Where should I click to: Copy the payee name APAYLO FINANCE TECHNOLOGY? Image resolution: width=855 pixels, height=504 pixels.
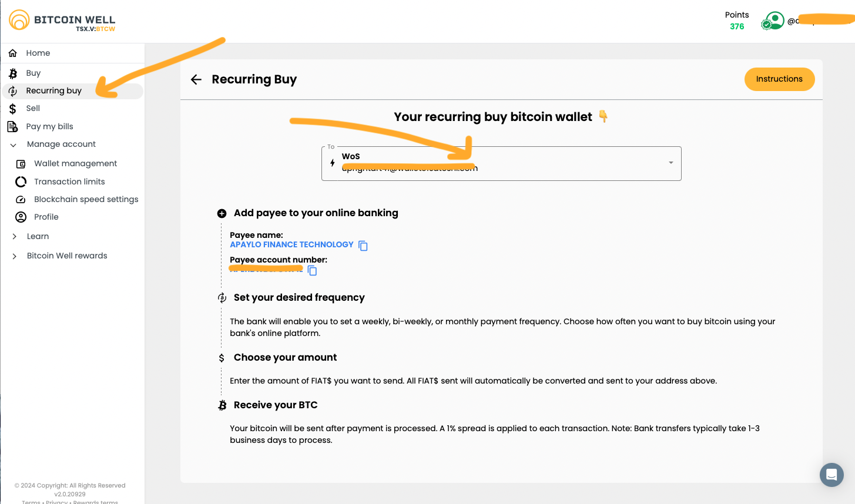[363, 246]
